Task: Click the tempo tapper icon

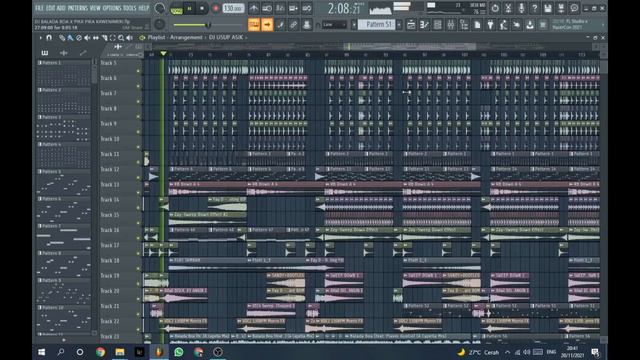Action: pyautogui.click(x=504, y=25)
